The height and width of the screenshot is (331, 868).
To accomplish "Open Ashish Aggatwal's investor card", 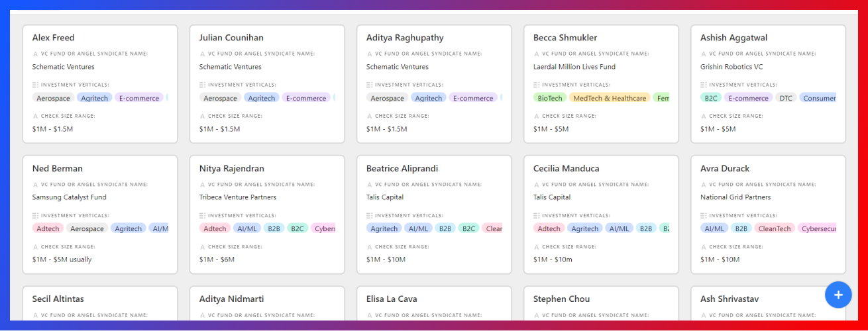I will [768, 84].
